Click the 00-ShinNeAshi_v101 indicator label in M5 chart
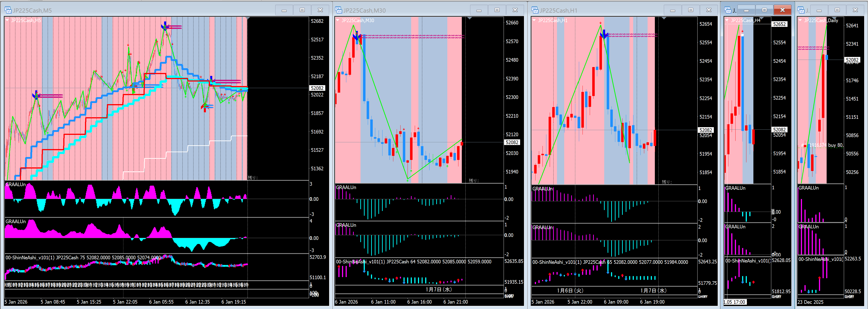 point(30,257)
